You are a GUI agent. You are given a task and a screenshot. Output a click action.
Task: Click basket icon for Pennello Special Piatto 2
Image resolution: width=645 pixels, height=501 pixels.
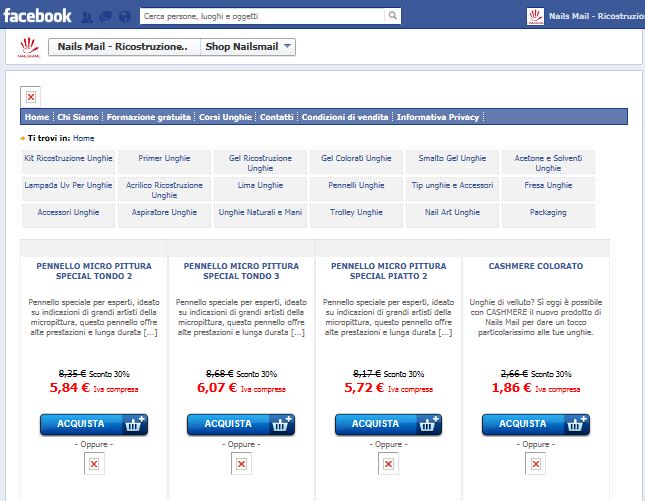tap(429, 424)
